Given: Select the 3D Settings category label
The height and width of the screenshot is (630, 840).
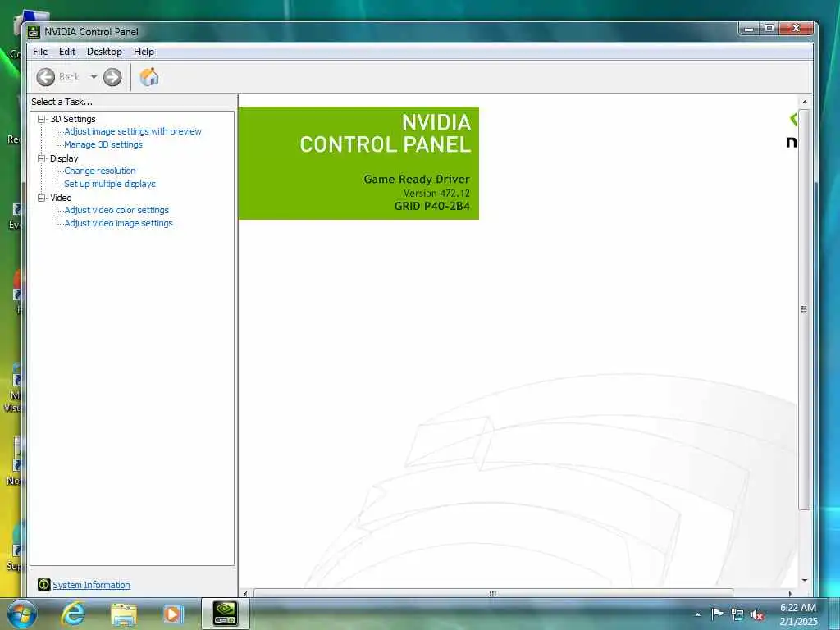Looking at the screenshot, I should pos(73,119).
